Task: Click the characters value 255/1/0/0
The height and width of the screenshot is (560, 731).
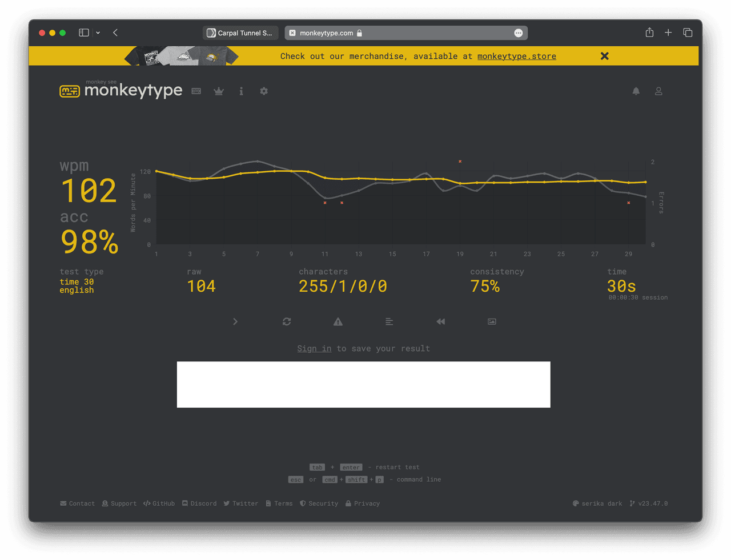Action: pyautogui.click(x=343, y=286)
